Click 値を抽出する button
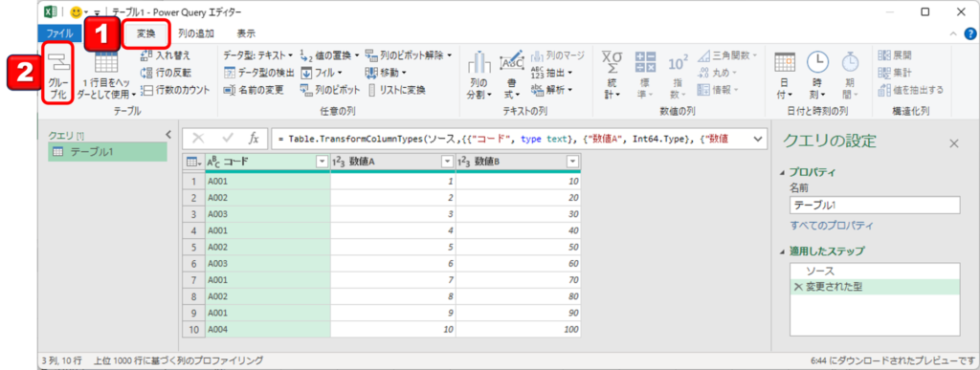980x370 pixels. pos(911,90)
